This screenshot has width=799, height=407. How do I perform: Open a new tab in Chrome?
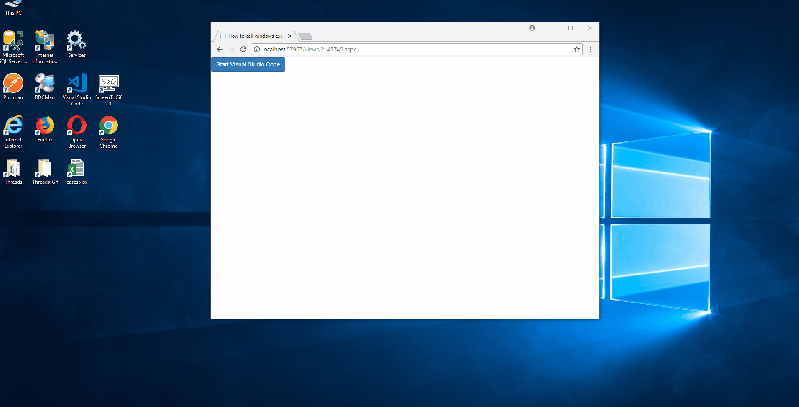pyautogui.click(x=305, y=36)
